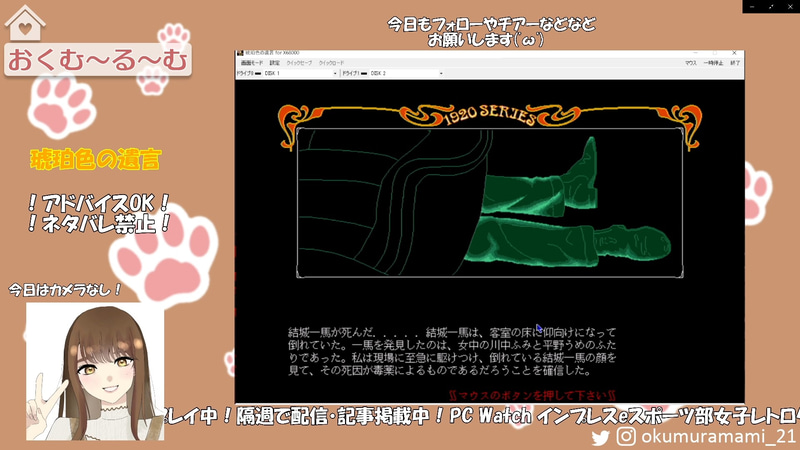Click the red マウスのボタンを押して下さい prompt
Viewport: 800px width, 450px height.
click(533, 395)
